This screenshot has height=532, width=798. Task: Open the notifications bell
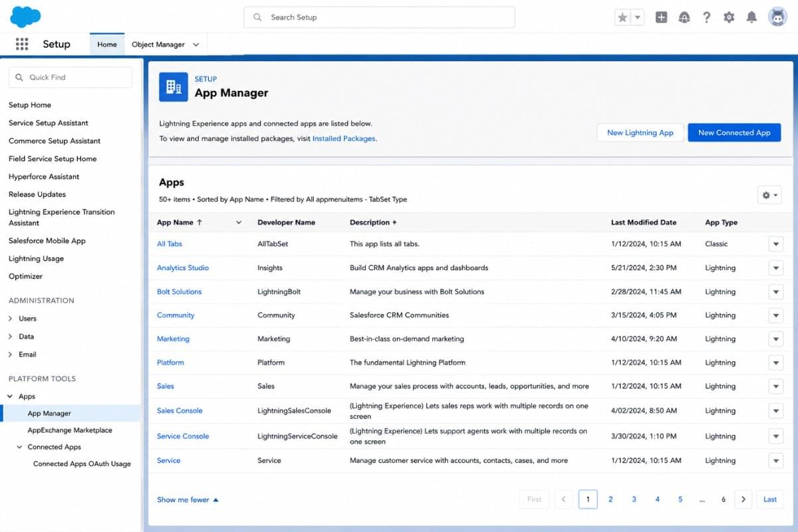[x=751, y=18]
